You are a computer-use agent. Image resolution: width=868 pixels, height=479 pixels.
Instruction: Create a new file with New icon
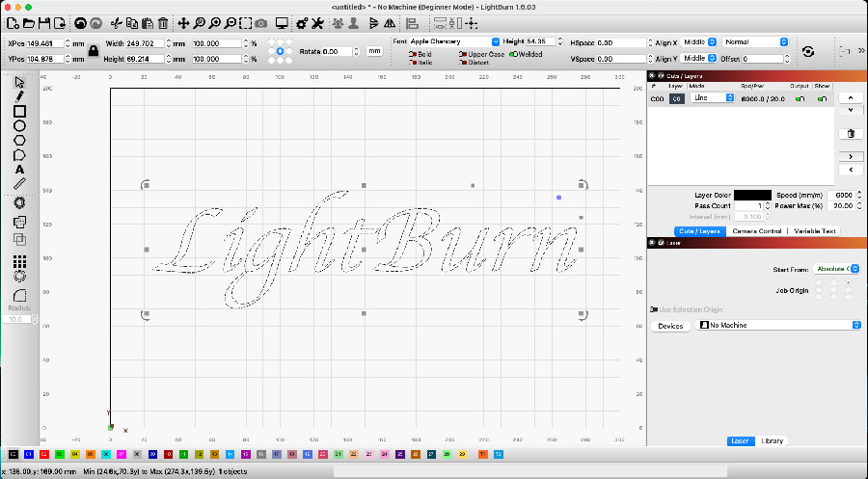[13, 23]
